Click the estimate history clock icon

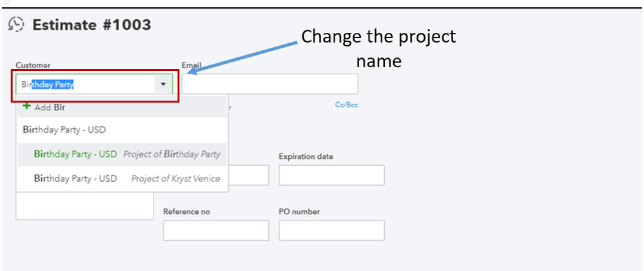tap(15, 25)
